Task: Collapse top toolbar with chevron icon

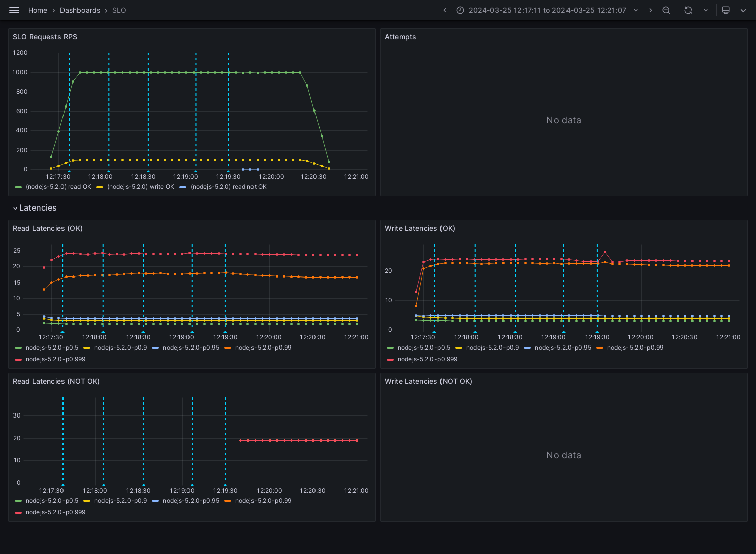Action: [x=743, y=10]
